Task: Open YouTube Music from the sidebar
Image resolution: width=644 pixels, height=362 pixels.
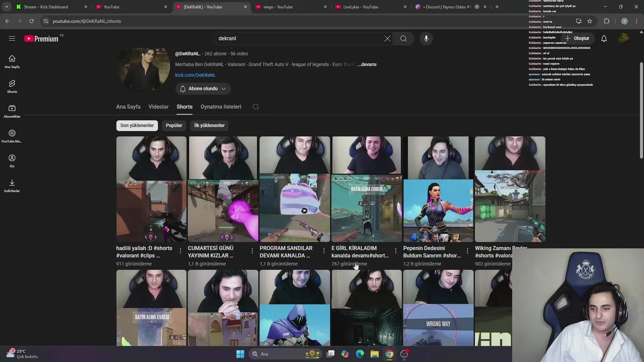Action: [12, 136]
